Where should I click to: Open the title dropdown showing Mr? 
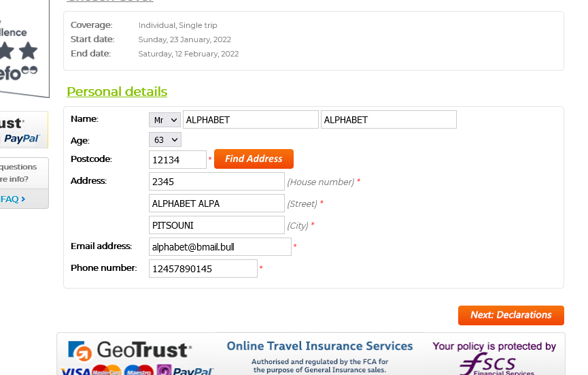[x=165, y=120]
